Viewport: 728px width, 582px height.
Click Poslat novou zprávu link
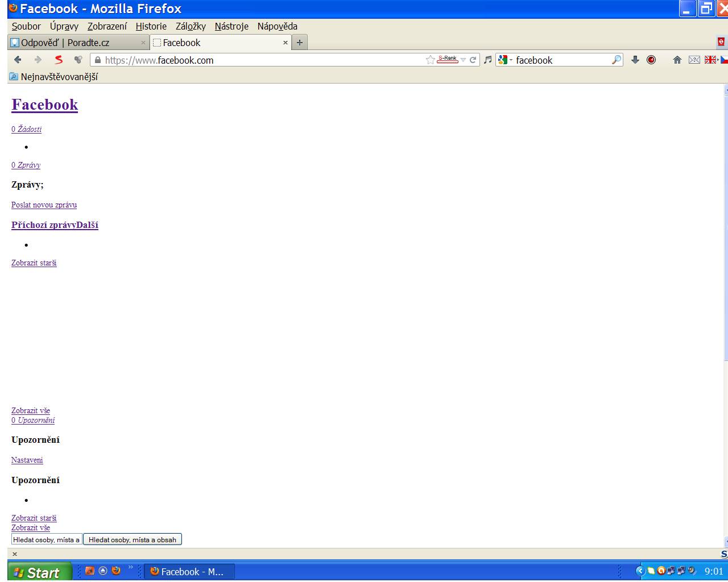point(44,205)
